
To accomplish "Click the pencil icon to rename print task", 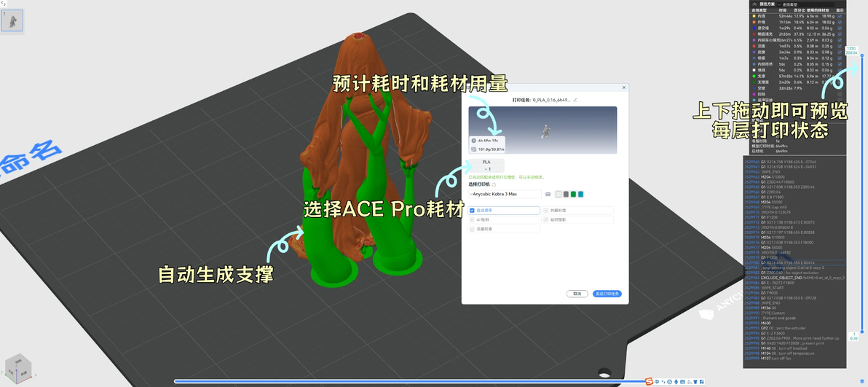I will click(575, 101).
